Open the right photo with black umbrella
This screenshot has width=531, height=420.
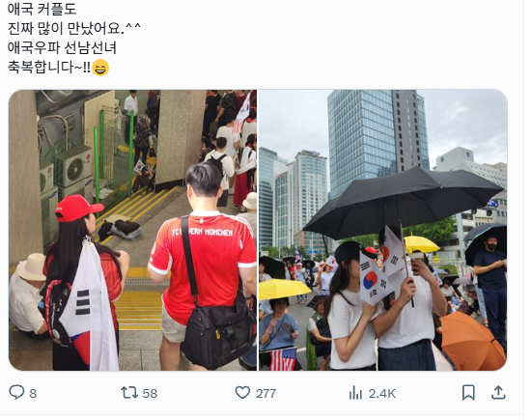click(382, 230)
